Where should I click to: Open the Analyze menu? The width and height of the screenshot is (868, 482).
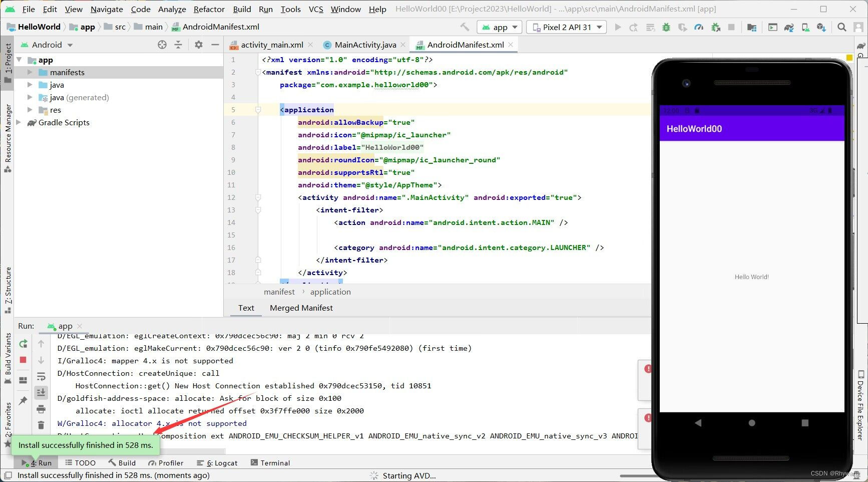(x=172, y=9)
